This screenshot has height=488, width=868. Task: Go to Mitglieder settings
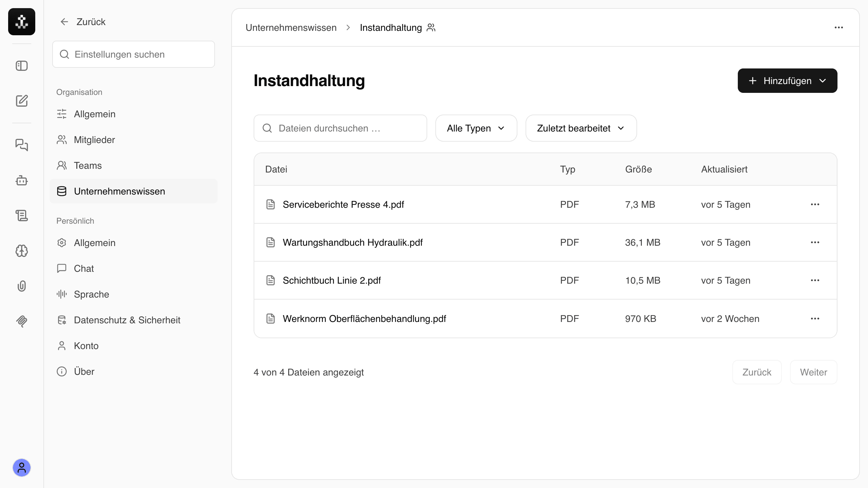[x=134, y=140]
